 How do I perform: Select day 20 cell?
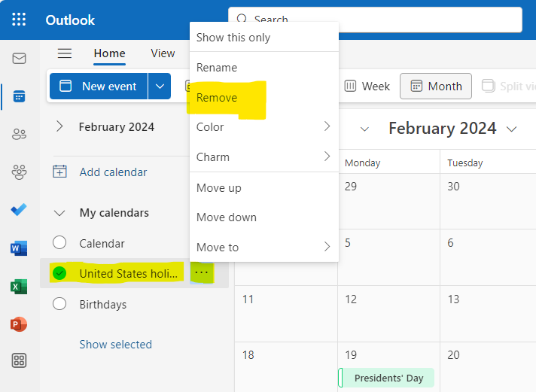click(x=488, y=367)
